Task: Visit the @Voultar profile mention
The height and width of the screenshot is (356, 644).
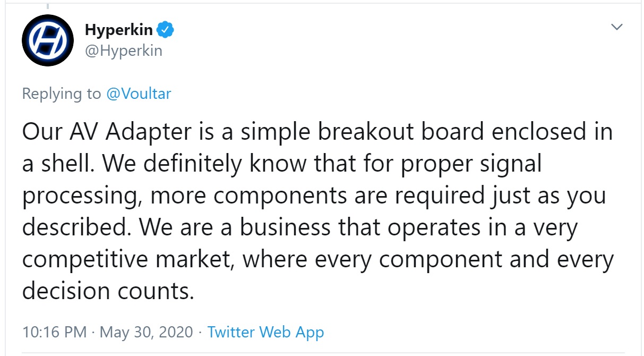Action: point(139,94)
